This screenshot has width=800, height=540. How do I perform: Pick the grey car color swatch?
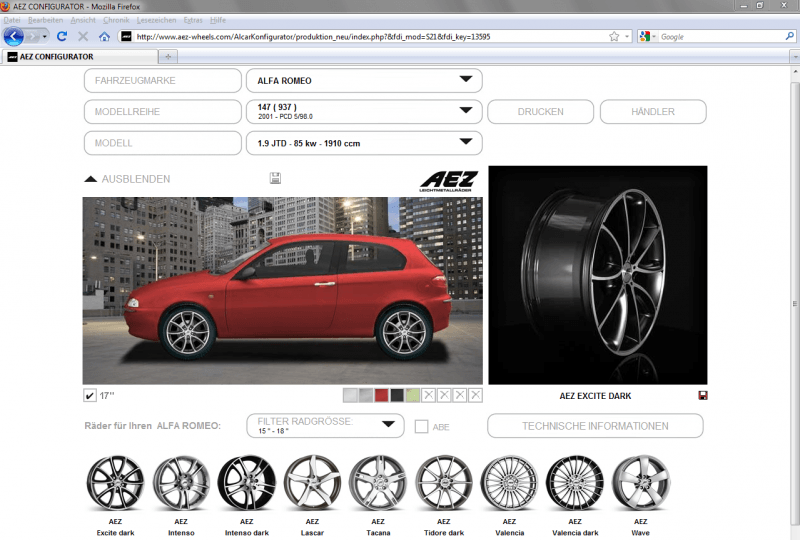pos(366,395)
